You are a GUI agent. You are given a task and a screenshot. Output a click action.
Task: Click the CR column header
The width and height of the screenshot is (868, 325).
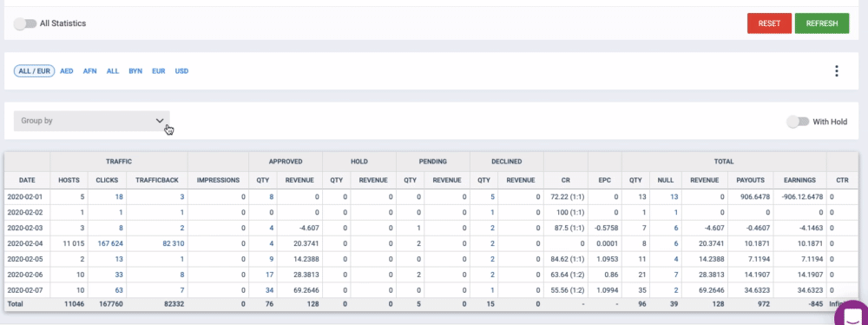pos(566,180)
